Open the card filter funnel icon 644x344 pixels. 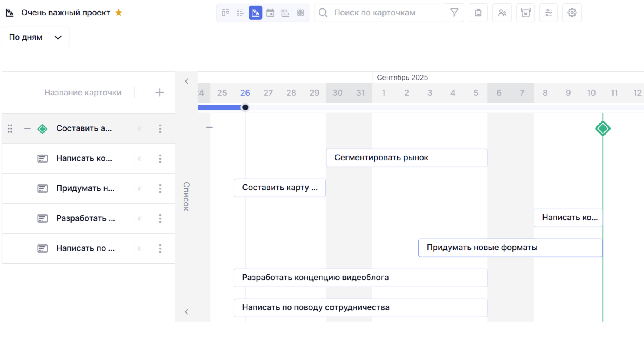point(454,13)
